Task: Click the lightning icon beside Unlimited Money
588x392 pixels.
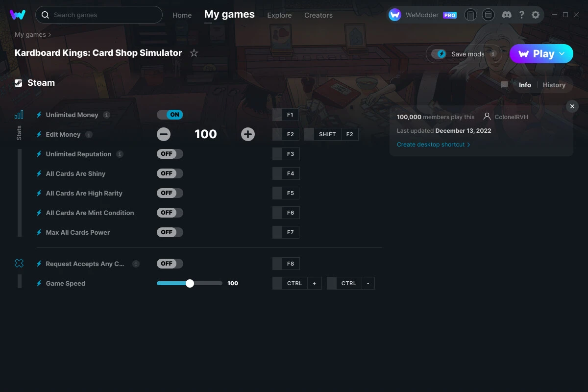Action: click(39, 115)
